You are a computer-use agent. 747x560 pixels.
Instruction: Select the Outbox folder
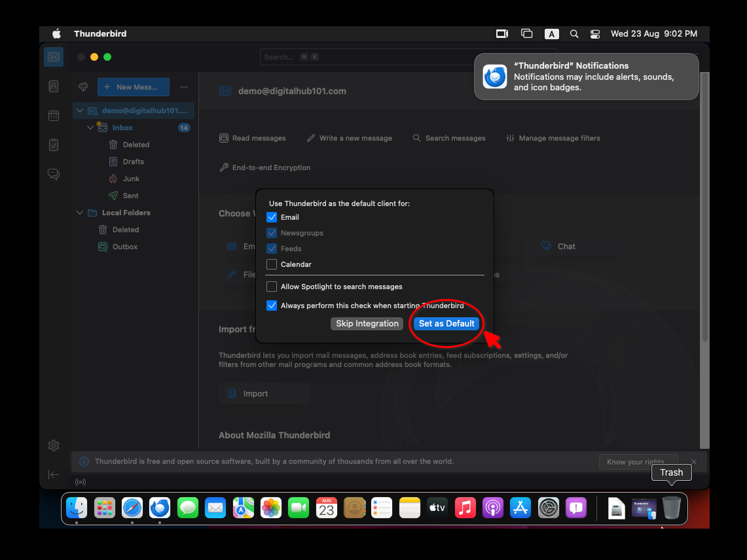coord(125,247)
